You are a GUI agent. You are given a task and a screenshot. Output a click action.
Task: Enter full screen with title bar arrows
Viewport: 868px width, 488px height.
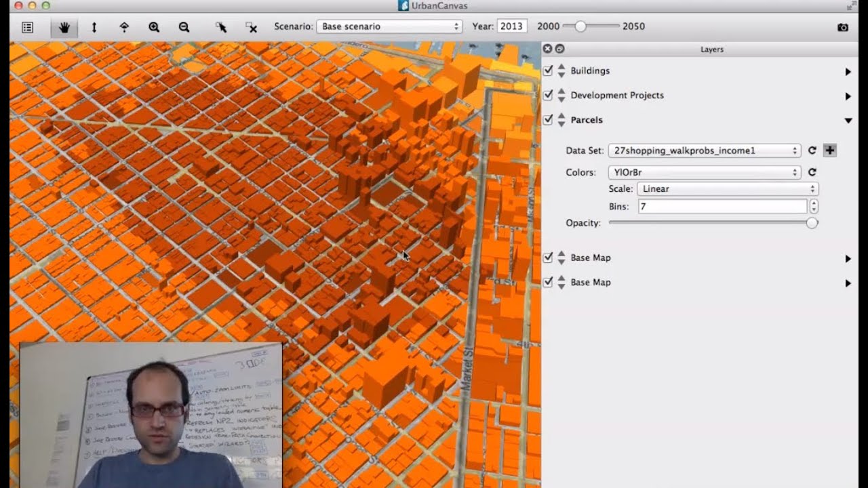(x=852, y=5)
